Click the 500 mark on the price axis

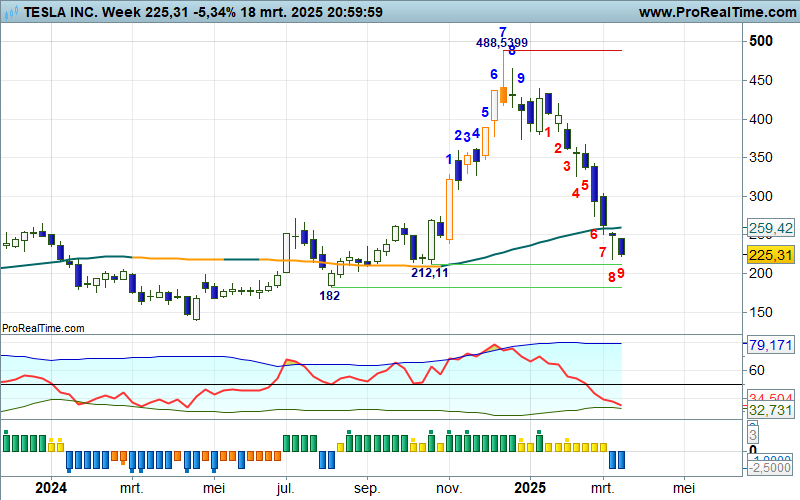click(x=761, y=41)
